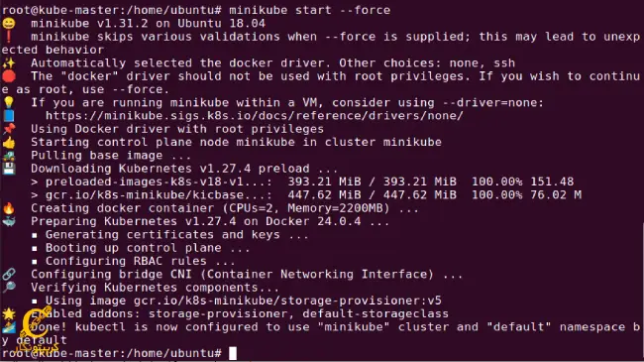Click the red exclamation mark warning icon

click(9, 37)
